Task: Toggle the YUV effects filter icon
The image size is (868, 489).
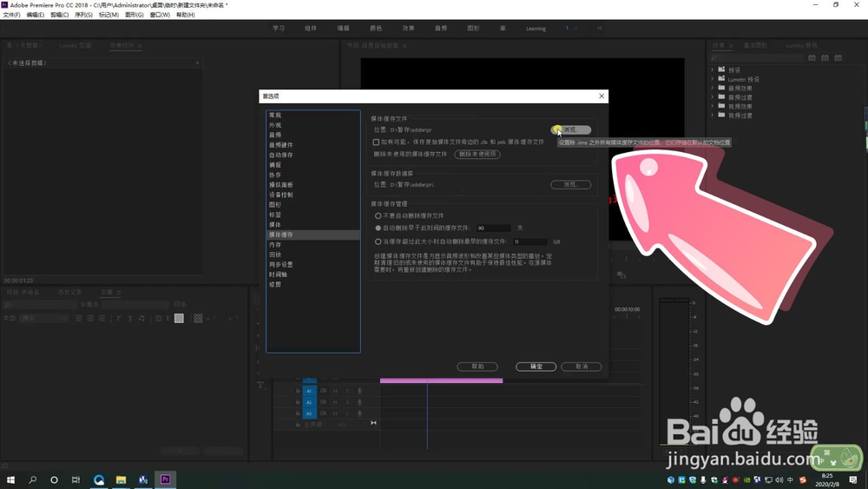Action: coord(838,57)
